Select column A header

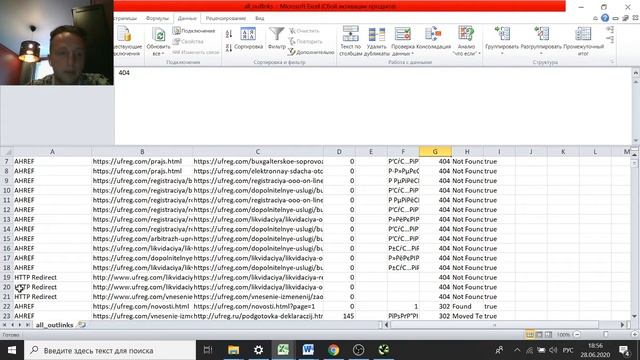[52, 151]
